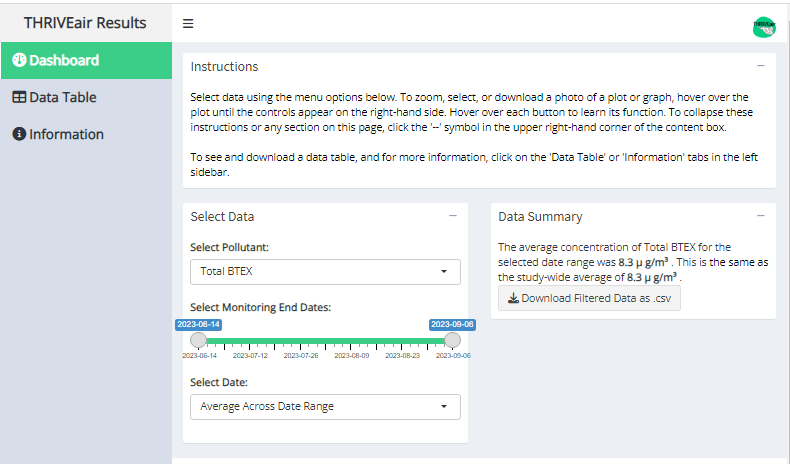
Task: Toggle the sidebar with the hamburger icon
Action: pyautogui.click(x=188, y=24)
